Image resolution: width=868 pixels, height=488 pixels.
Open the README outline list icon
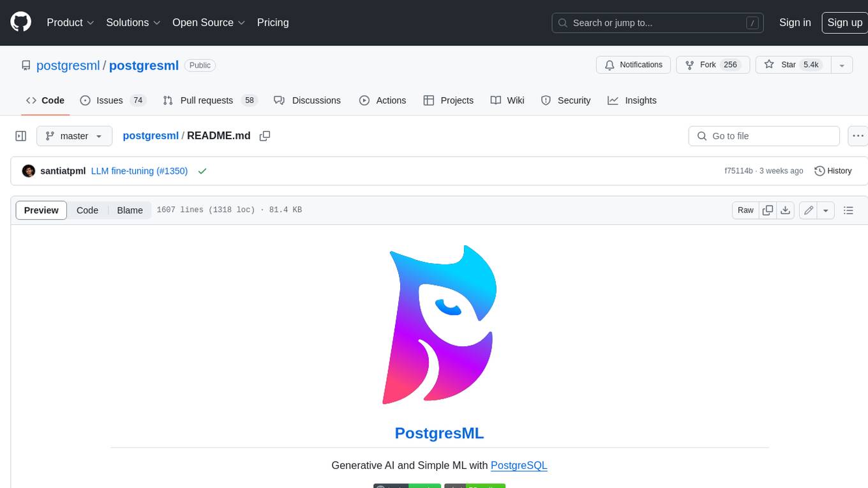coord(848,210)
